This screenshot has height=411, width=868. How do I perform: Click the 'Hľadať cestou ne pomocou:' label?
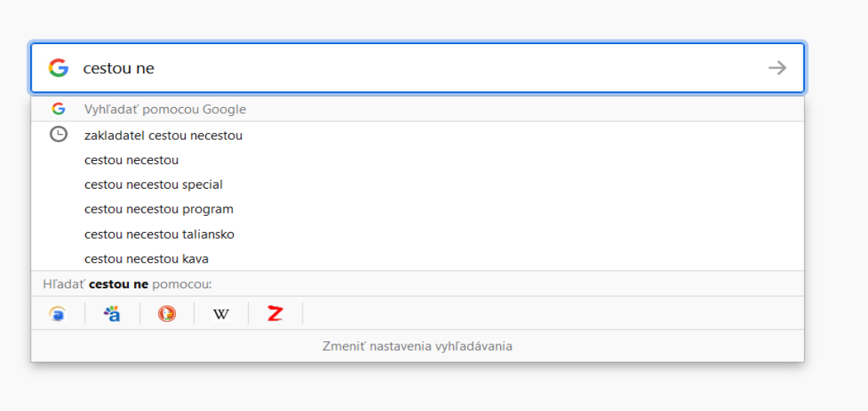[127, 284]
